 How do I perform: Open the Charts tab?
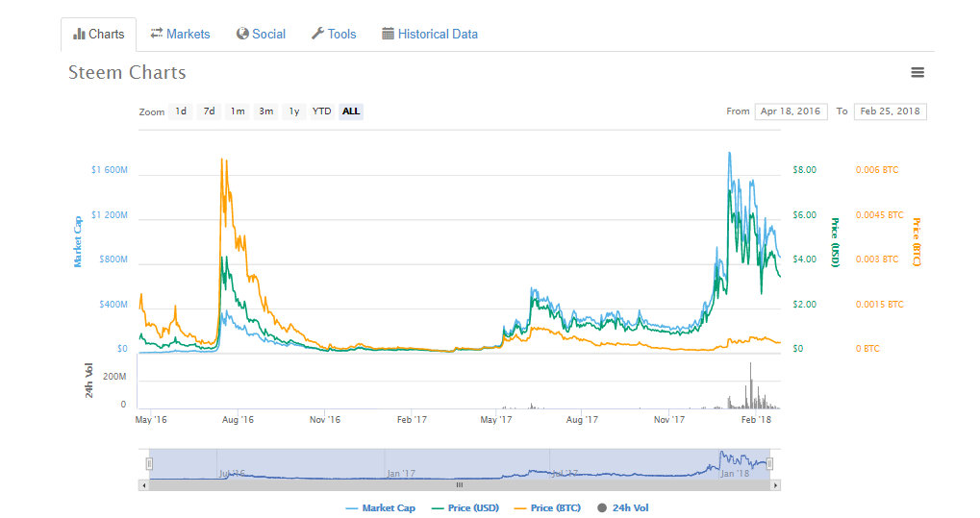pyautogui.click(x=99, y=35)
